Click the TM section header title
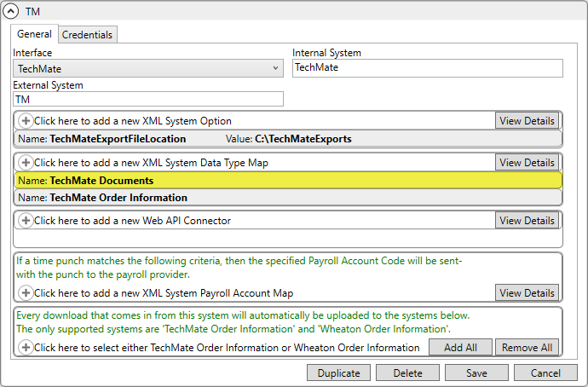Viewport: 588px width, 387px height. tap(32, 12)
